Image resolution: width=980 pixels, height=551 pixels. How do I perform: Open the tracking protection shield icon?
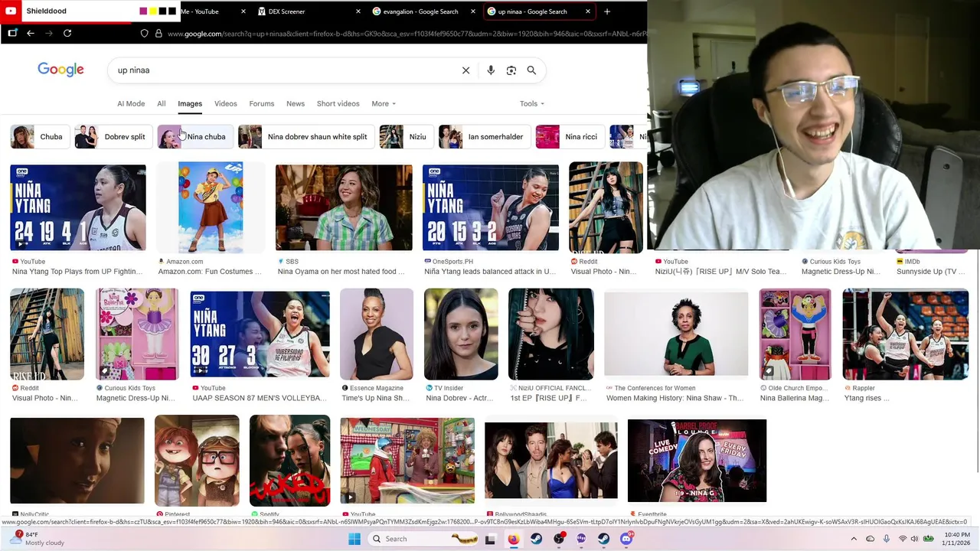(144, 34)
